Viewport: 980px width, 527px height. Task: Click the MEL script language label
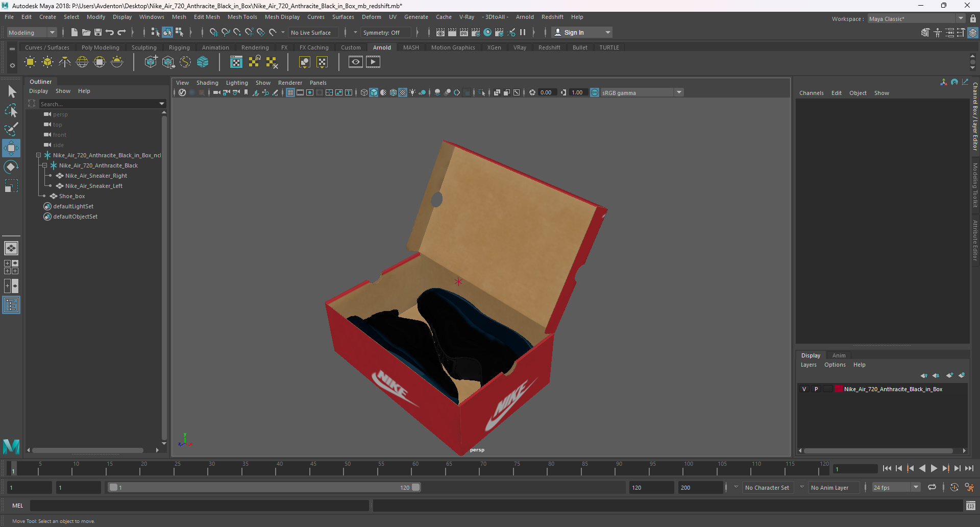[x=18, y=506]
